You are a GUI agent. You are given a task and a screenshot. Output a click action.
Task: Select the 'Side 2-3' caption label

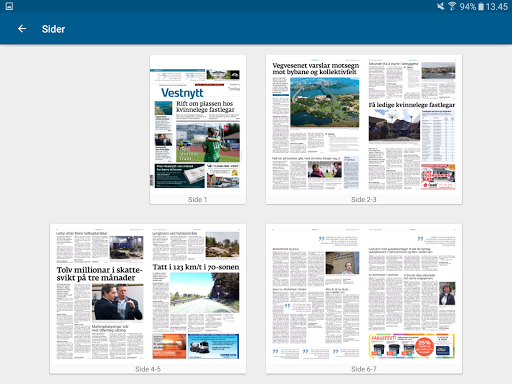tap(364, 199)
